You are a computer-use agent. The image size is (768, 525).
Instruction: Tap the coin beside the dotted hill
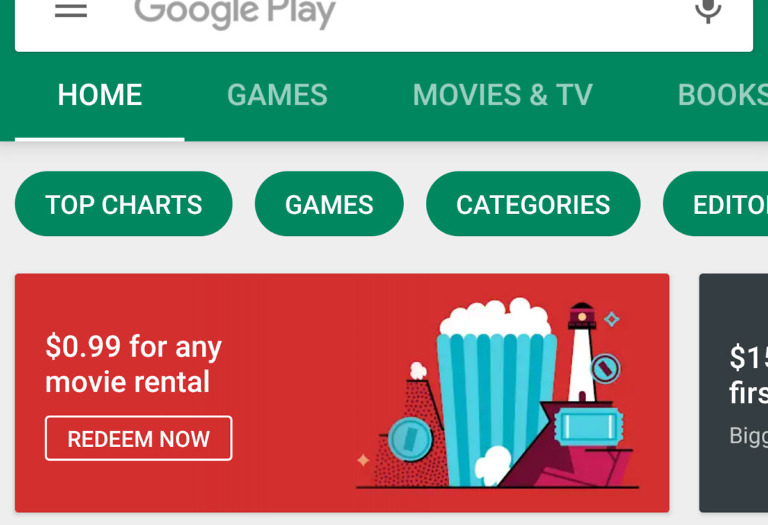point(410,439)
